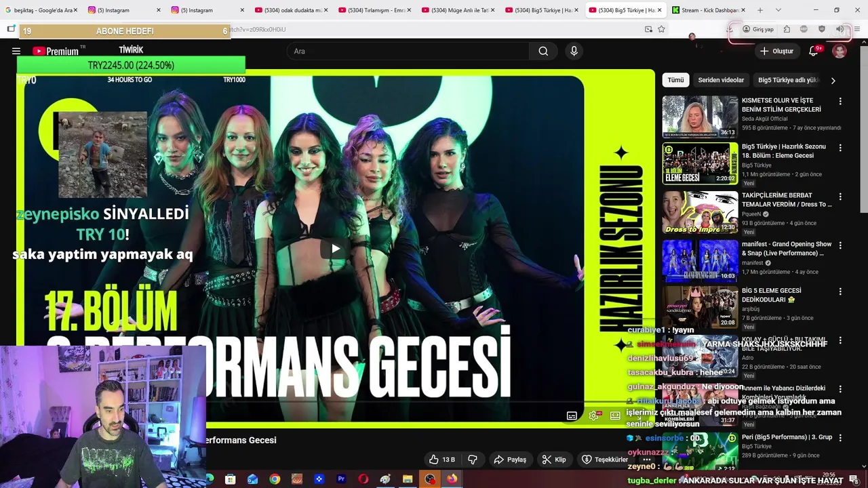The height and width of the screenshot is (488, 868).
Task: Open the notifications bell
Action: point(814,51)
